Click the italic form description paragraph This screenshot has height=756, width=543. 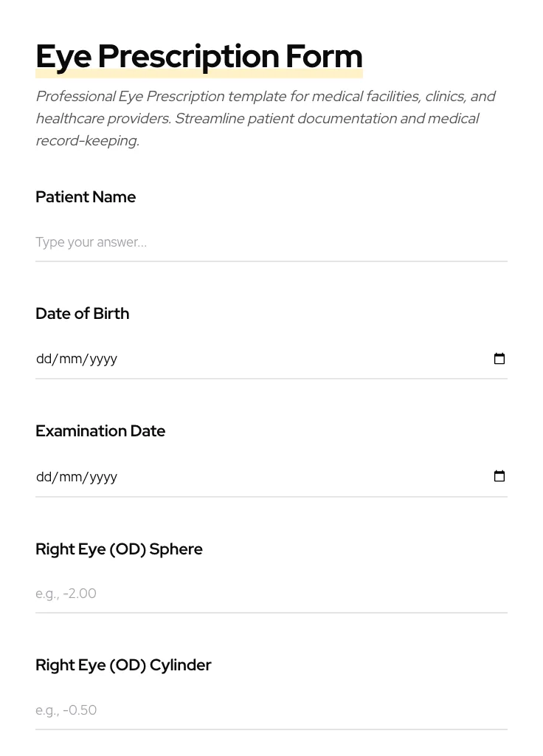pyautogui.click(x=266, y=118)
